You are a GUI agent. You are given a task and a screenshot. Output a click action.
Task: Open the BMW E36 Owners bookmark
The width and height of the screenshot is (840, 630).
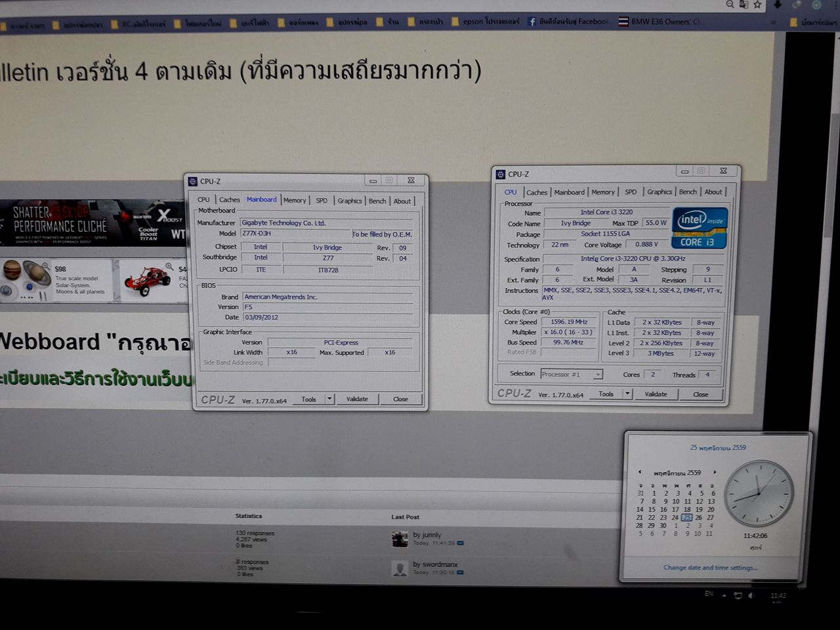(660, 22)
